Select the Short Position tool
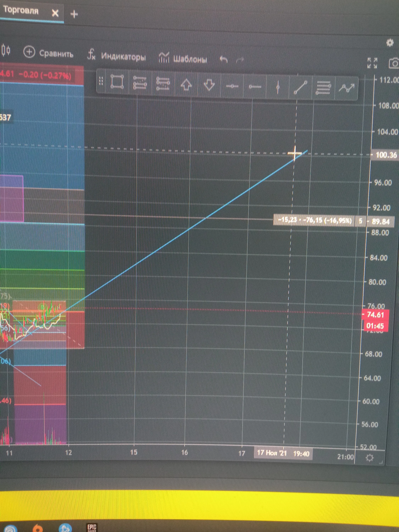Viewport: 399px width, 532px height. pyautogui.click(x=163, y=84)
